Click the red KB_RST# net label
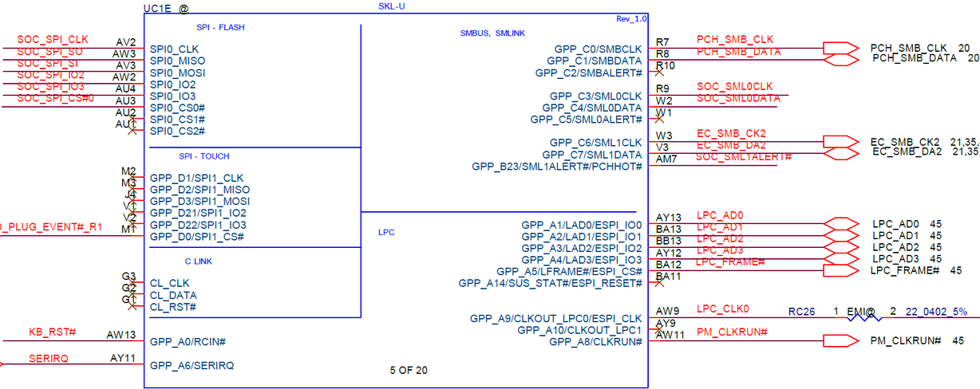Viewport: 980px width, 389px height. 52,332
